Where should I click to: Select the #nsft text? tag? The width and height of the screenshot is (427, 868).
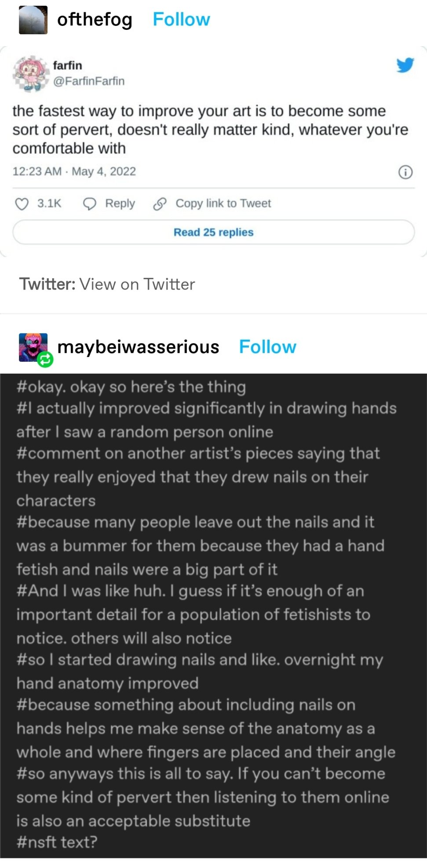pos(57,842)
